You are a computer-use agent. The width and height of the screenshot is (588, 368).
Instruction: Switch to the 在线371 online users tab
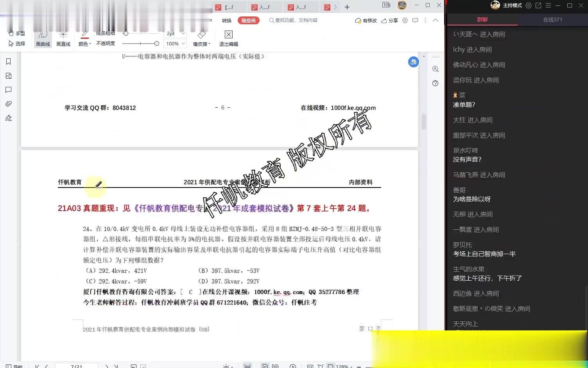[x=552, y=20]
